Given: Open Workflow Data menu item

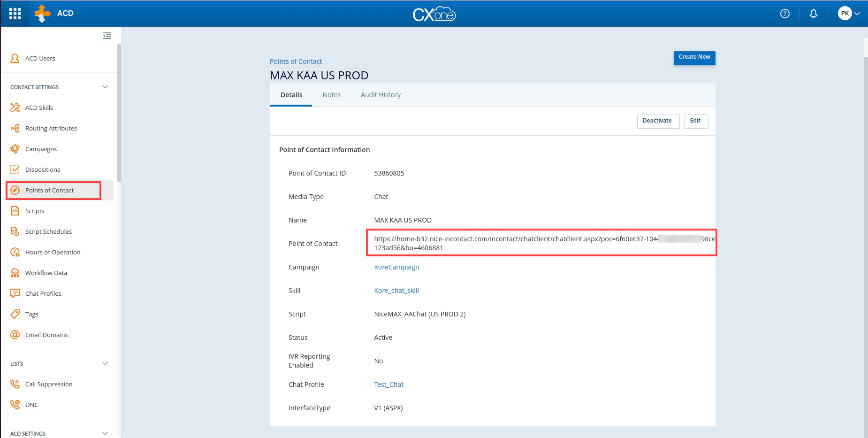Looking at the screenshot, I should point(46,273).
